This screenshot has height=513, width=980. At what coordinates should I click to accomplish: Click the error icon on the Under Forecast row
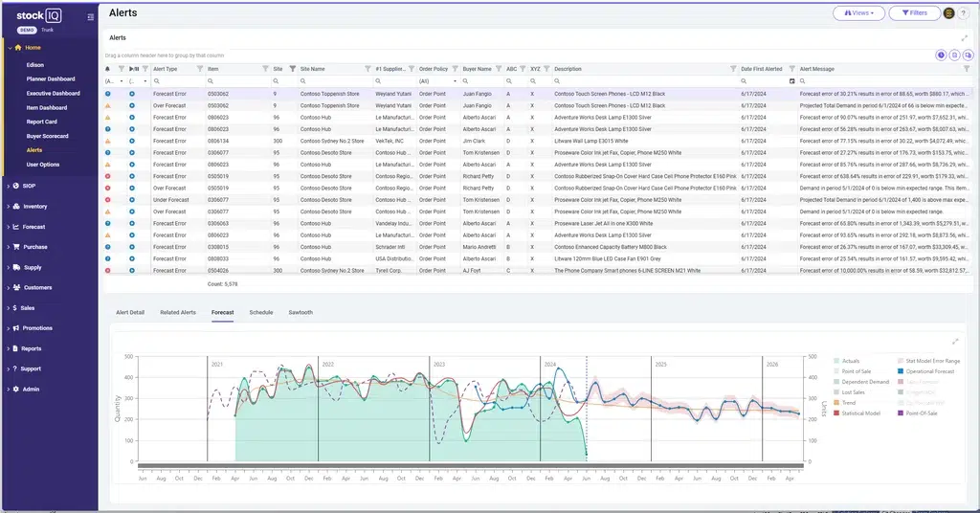pos(107,200)
